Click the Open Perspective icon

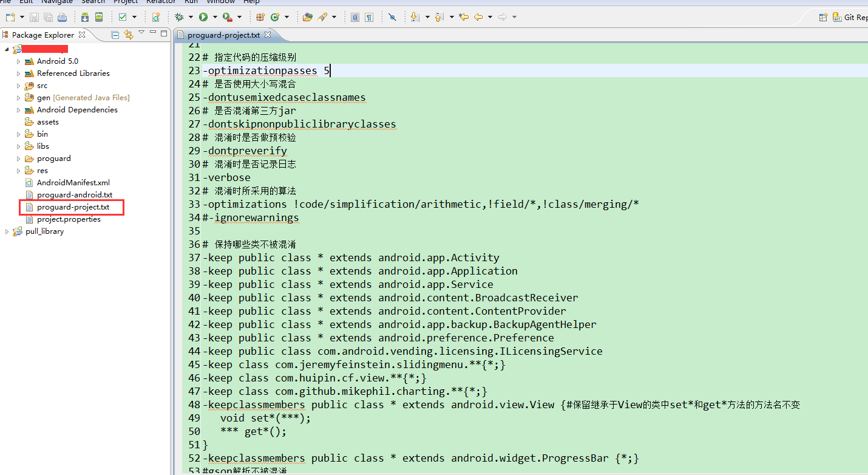tap(823, 17)
